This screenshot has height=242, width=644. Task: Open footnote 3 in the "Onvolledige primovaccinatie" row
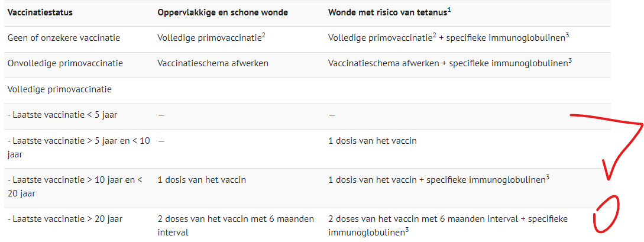pyautogui.click(x=570, y=60)
